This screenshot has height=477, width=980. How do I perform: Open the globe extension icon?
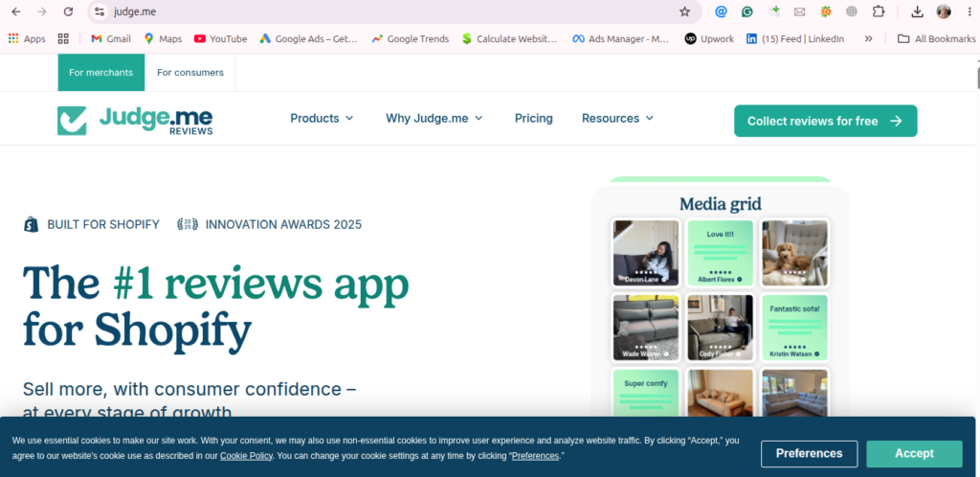pyautogui.click(x=851, y=11)
